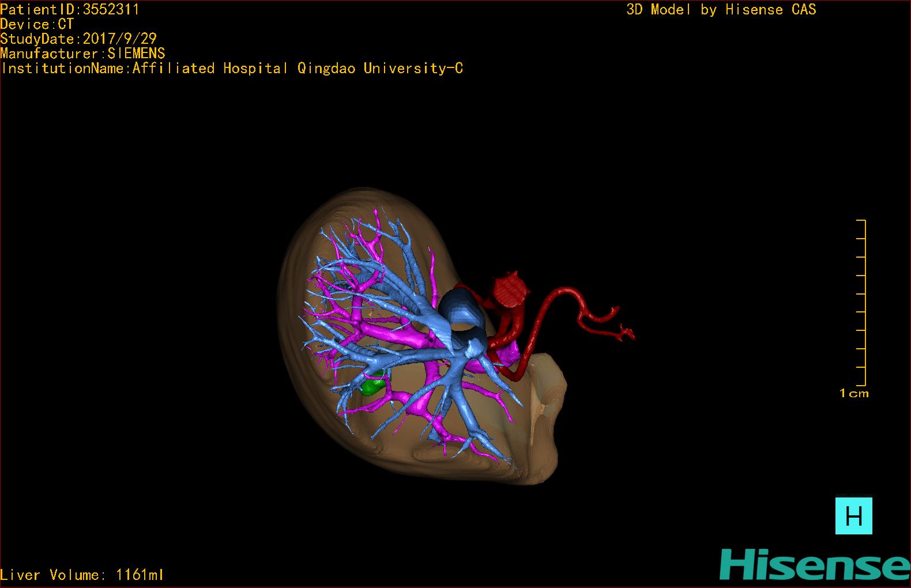Click the StudyDate:2017/9/29 line
Screen dimensions: 911x588
click(78, 39)
